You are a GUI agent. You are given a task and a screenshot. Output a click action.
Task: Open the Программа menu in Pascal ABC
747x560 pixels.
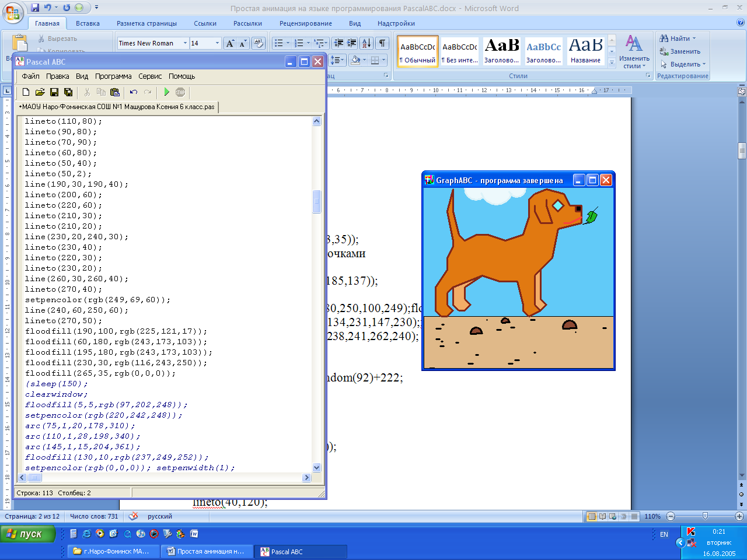tap(113, 76)
